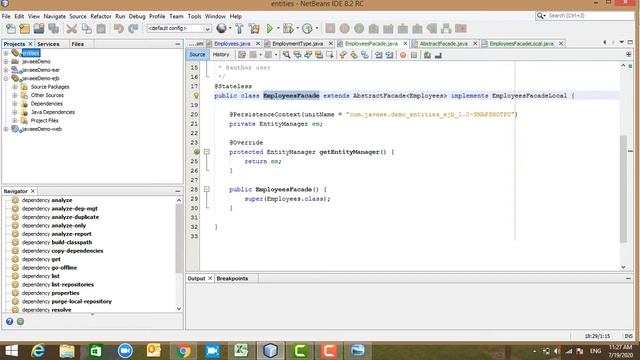The image size is (640, 360).
Task: Open the Employees.java editor tab
Action: coord(232,44)
